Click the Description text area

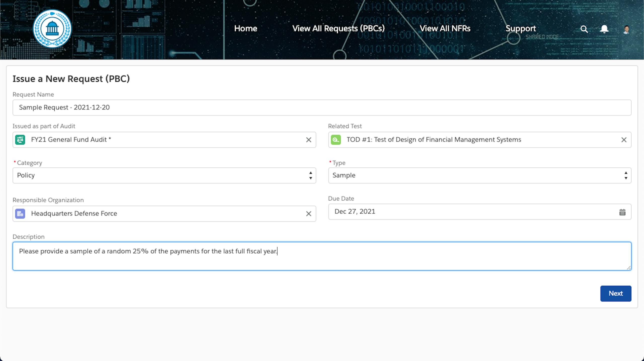[322, 260]
